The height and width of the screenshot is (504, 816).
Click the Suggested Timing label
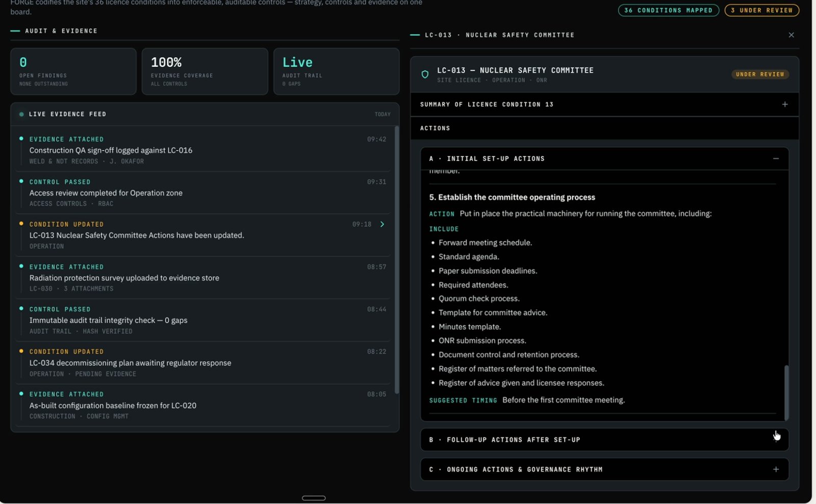[x=463, y=401]
